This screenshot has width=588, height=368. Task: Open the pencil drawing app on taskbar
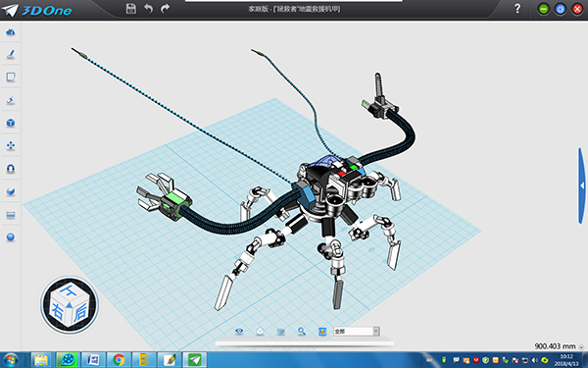tap(170, 360)
